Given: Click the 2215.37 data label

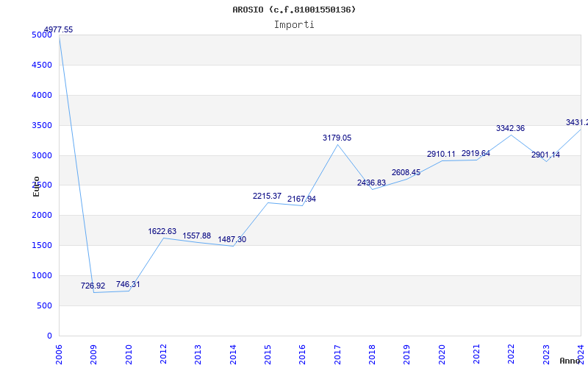Looking at the screenshot, I should click(267, 197).
